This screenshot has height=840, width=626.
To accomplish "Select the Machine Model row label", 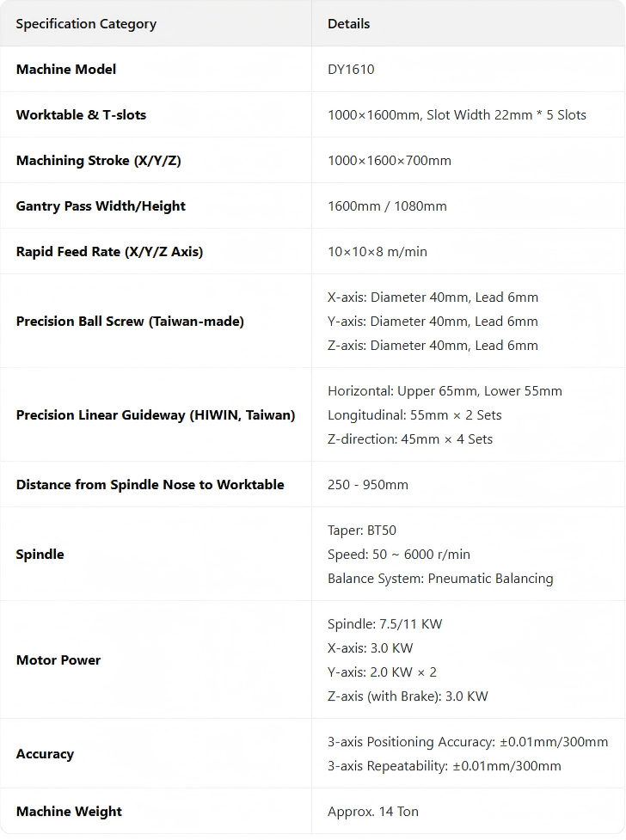I will tap(66, 70).
